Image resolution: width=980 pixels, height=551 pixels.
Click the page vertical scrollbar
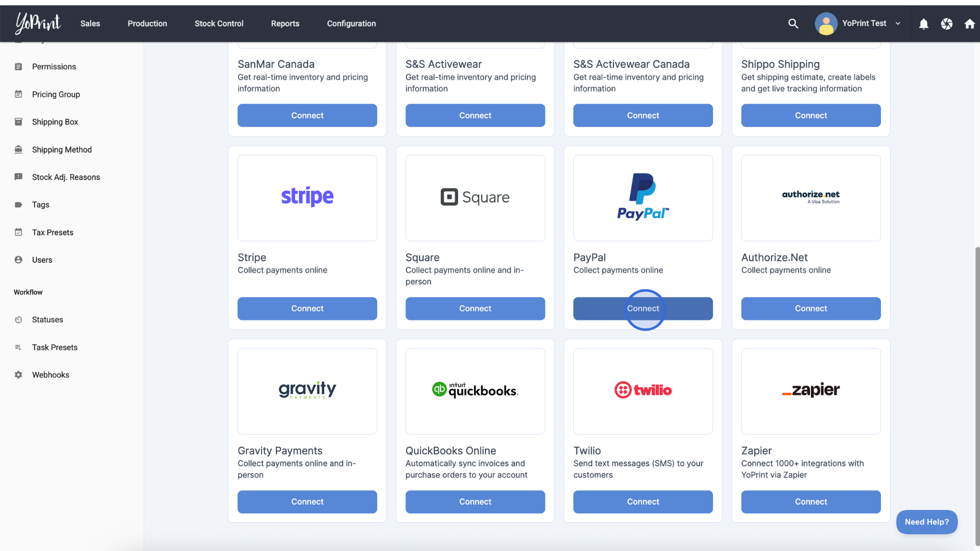[977, 395]
